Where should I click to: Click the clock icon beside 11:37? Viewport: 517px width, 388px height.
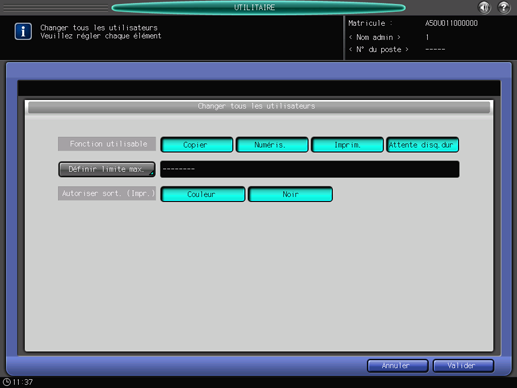coord(6,382)
